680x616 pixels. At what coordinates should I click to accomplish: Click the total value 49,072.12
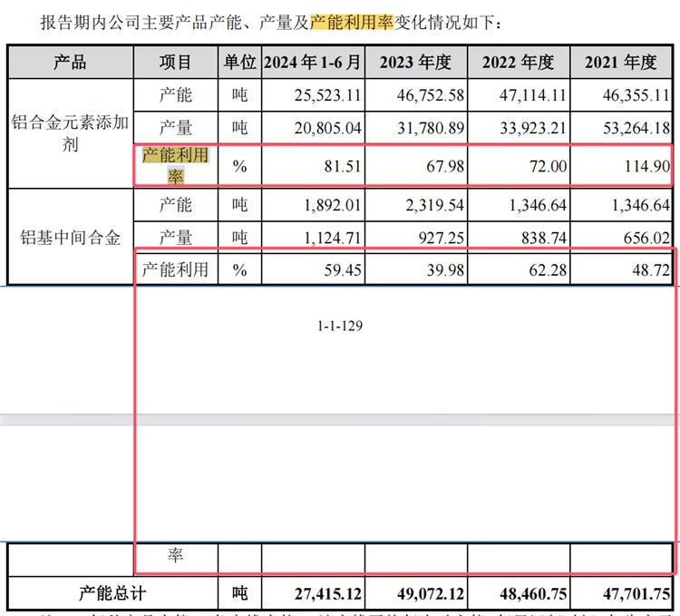click(x=431, y=593)
